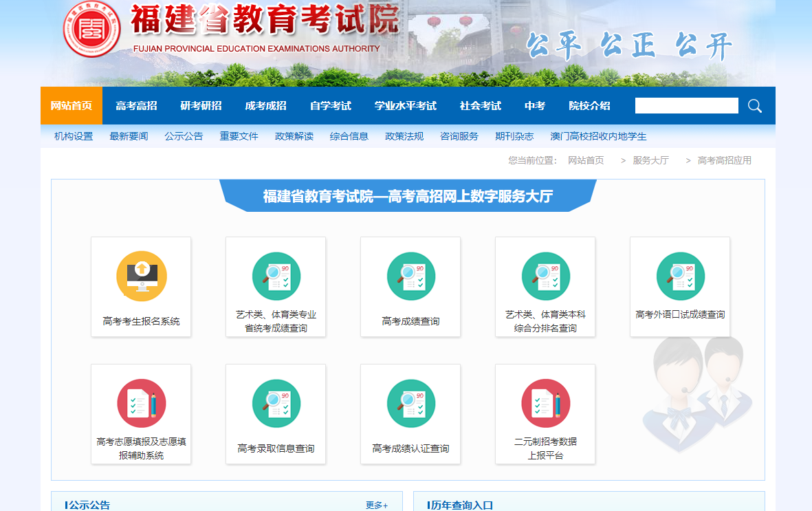The width and height of the screenshot is (812, 511).
Task: Click the 高考志愿填报及志愿填报辅助系统 red icon
Action: point(142,403)
